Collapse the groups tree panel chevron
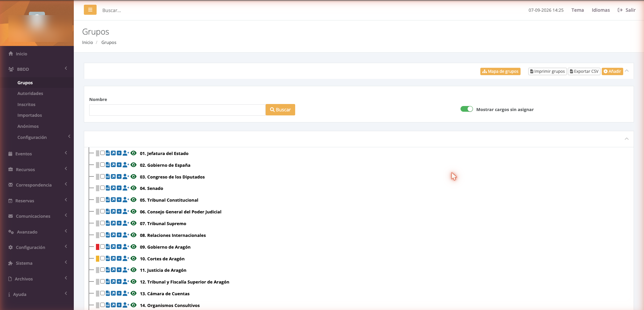The width and height of the screenshot is (644, 310). point(627,139)
